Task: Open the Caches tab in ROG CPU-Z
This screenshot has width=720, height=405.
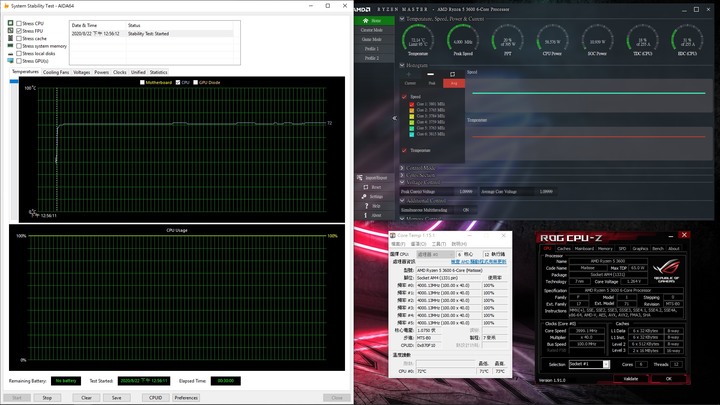Action: pyautogui.click(x=563, y=248)
